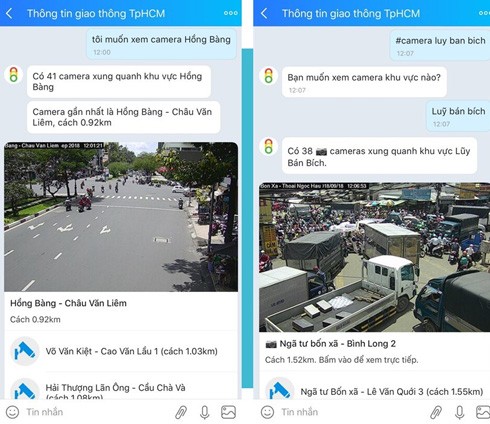Open the Ngã tư bốn xã traffic camera image
The width and height of the screenshot is (490, 424).
click(x=374, y=257)
